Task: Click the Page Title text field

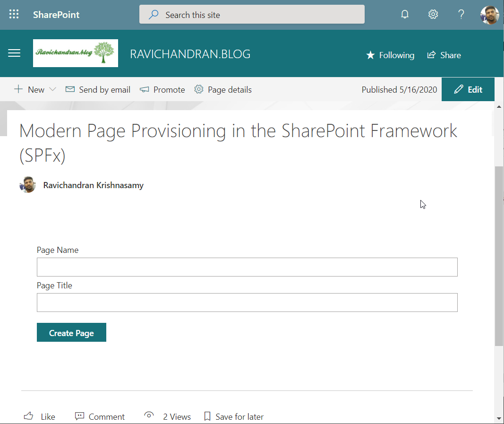Action: [x=247, y=303]
